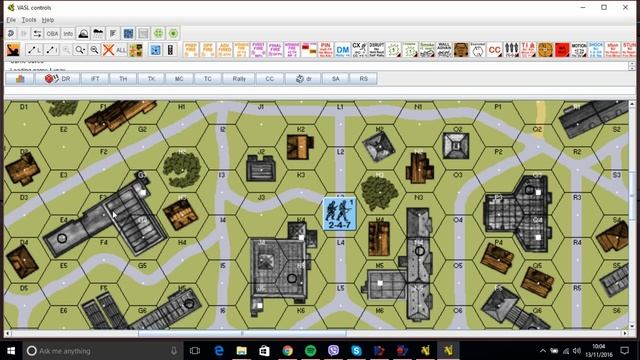Open Chrome from the taskbar
Image resolution: width=640 pixels, height=360 pixels.
[287, 351]
